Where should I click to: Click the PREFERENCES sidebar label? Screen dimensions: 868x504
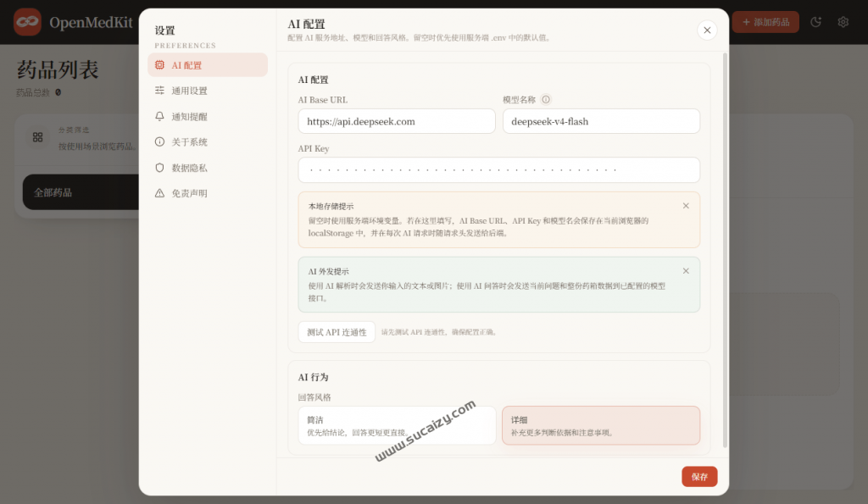click(x=185, y=46)
